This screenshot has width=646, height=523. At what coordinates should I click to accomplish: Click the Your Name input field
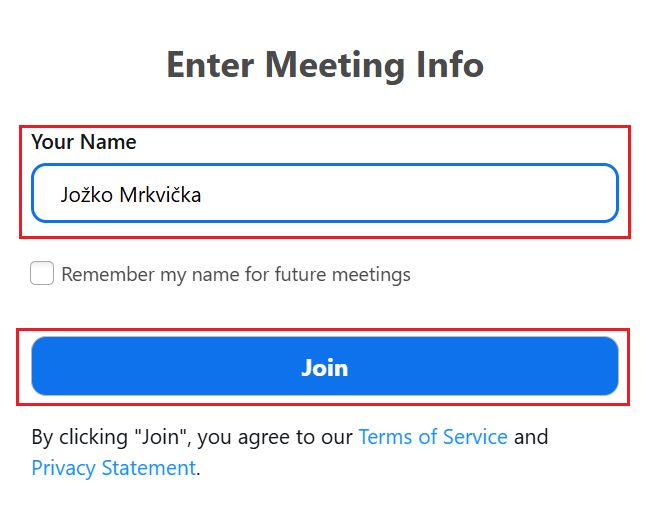point(325,193)
